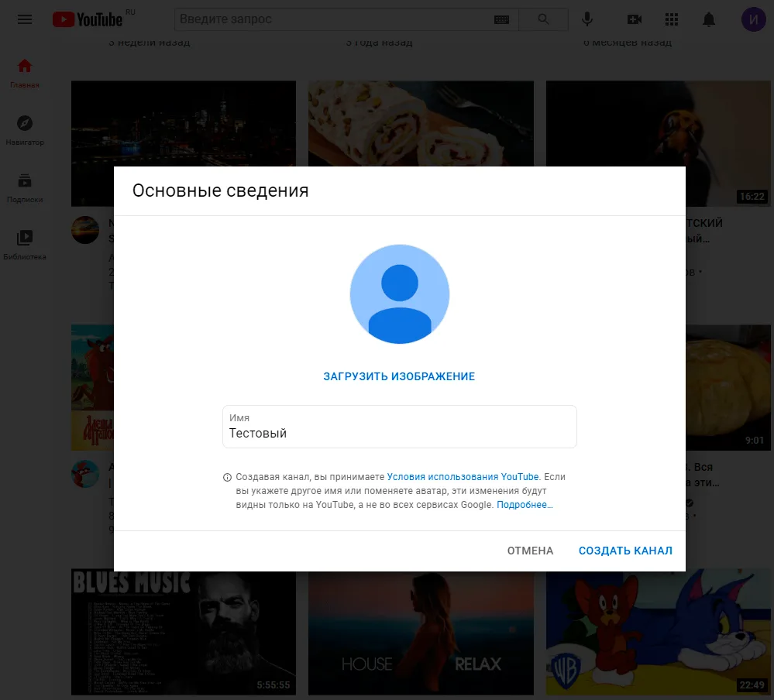Open the red cartoon bull video thumbnail
The height and width of the screenshot is (700, 774).
(x=92, y=387)
